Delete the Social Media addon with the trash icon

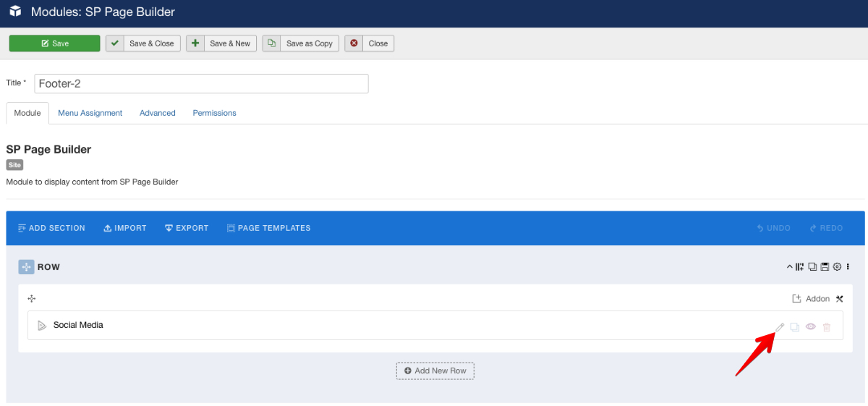827,327
